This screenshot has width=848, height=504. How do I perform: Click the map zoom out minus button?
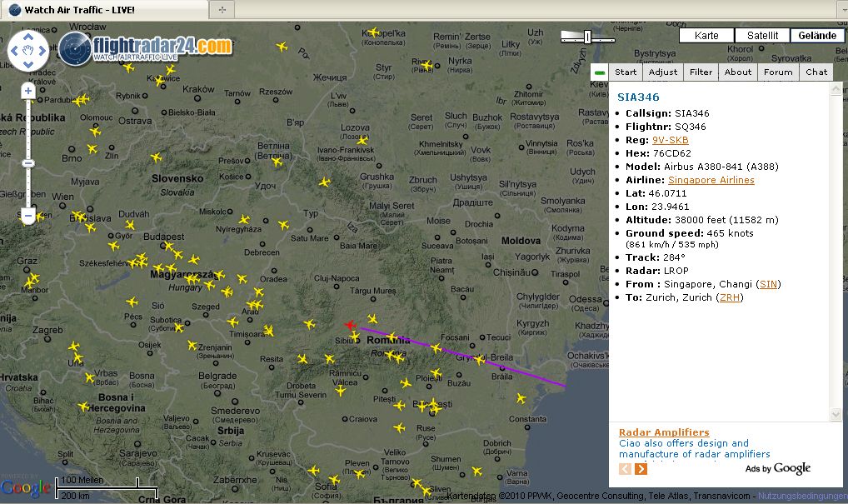[x=28, y=216]
